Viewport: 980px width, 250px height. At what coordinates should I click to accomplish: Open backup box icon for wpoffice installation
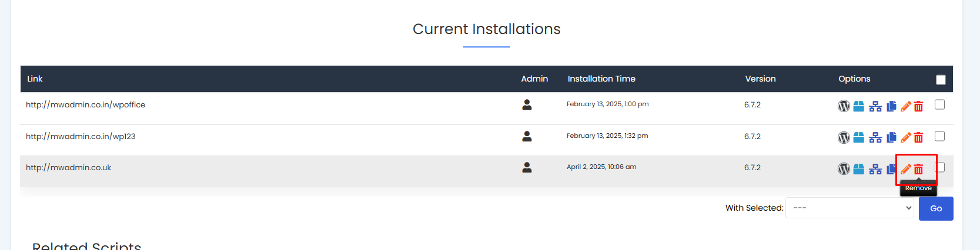click(859, 106)
